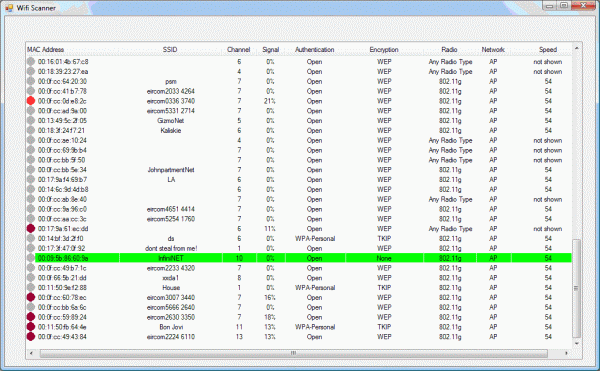Sort by the Speed column header
The height and width of the screenshot is (371, 600).
click(548, 50)
